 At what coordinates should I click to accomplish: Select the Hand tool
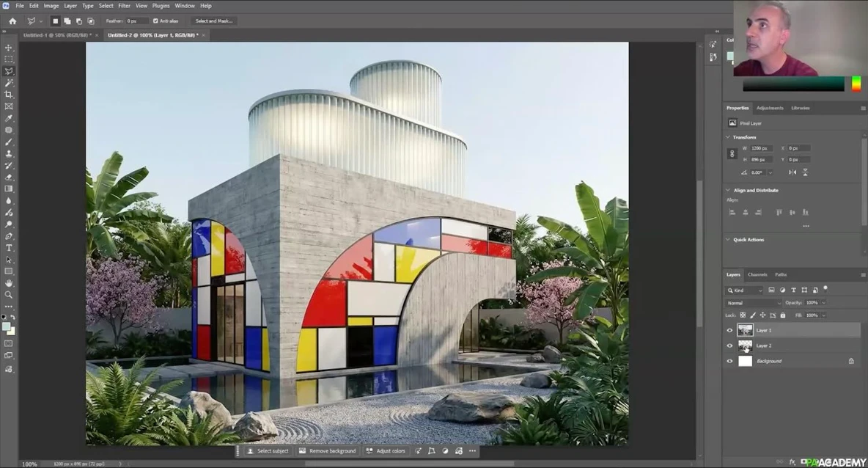tap(9, 283)
